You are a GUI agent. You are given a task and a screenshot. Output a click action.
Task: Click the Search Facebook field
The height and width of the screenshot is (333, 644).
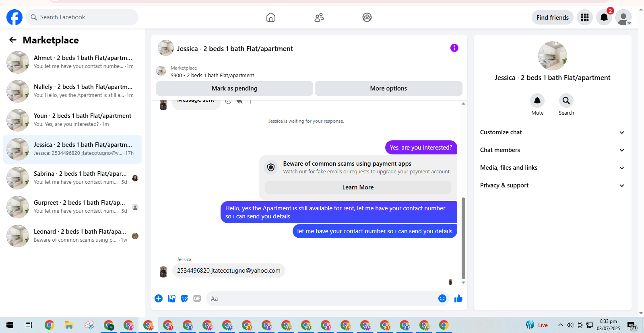point(82,17)
